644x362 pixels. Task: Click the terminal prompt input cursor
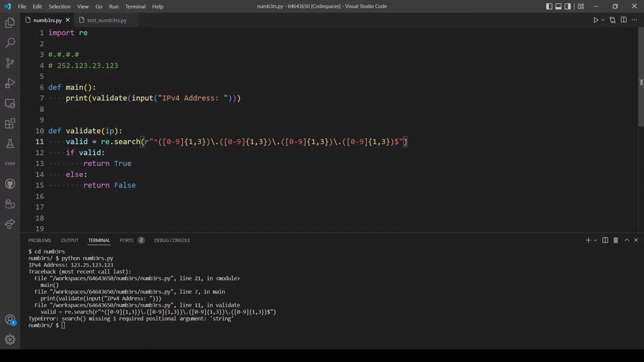pyautogui.click(x=63, y=325)
